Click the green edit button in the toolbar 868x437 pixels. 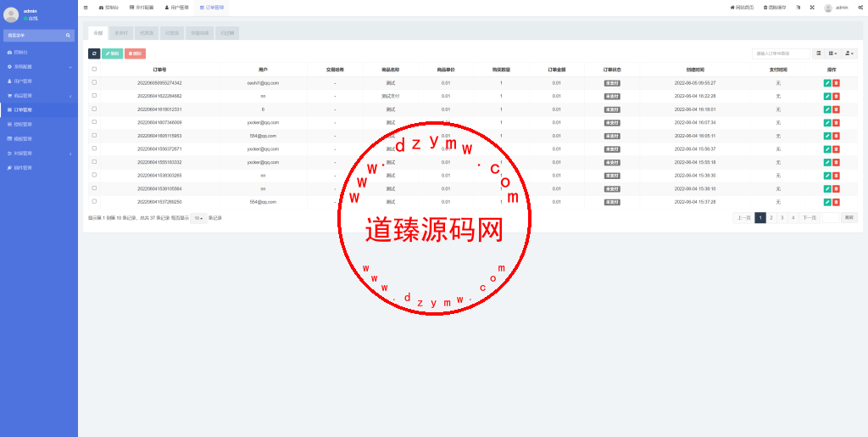click(113, 53)
